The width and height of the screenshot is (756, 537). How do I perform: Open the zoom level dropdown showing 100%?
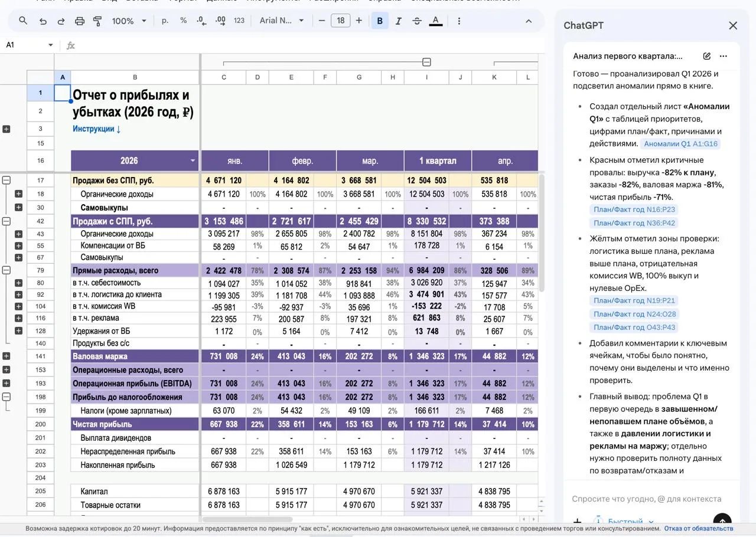pyautogui.click(x=129, y=21)
